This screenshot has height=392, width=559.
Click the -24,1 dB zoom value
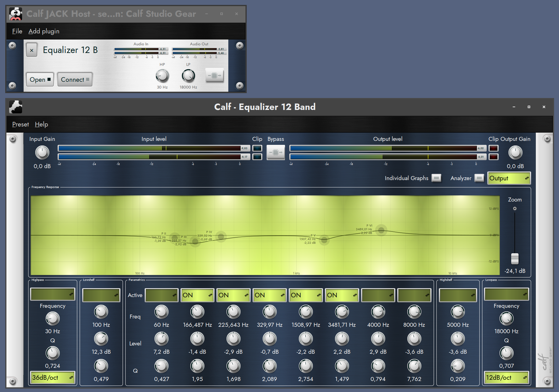(x=515, y=271)
